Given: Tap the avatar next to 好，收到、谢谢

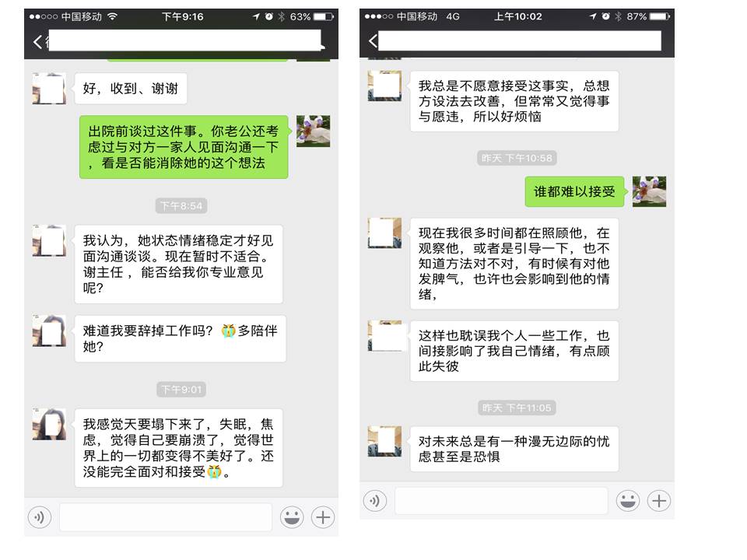Looking at the screenshot, I should pos(49,89).
